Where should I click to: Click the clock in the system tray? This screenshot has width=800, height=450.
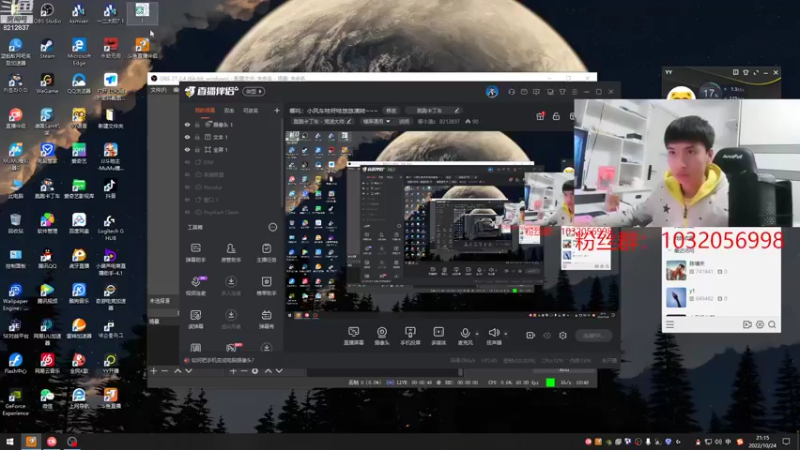(762, 441)
